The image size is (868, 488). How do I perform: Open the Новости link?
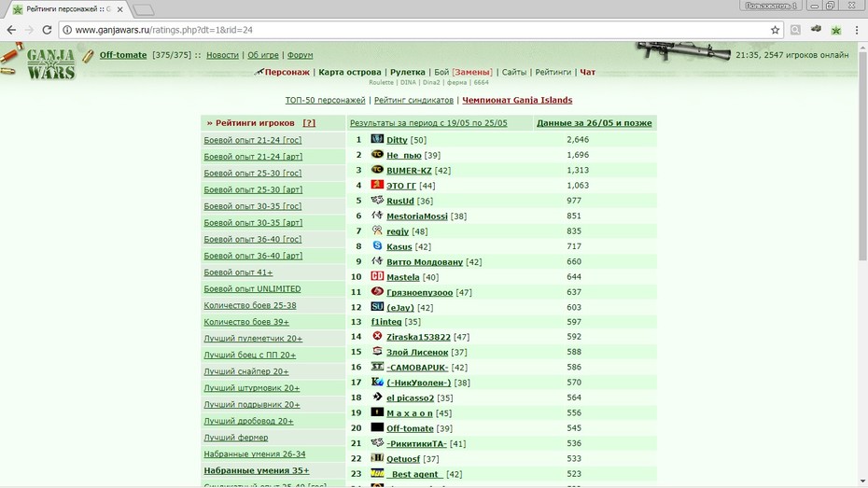[x=222, y=55]
